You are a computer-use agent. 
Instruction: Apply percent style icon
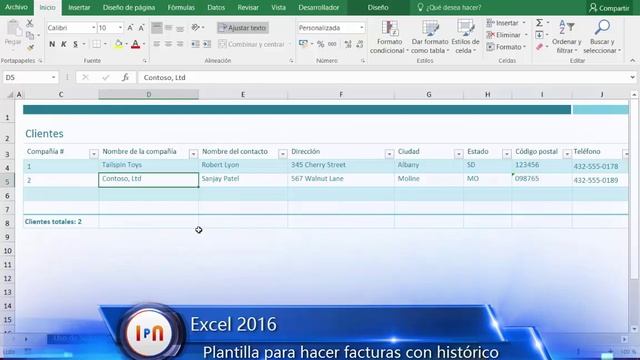tap(321, 44)
